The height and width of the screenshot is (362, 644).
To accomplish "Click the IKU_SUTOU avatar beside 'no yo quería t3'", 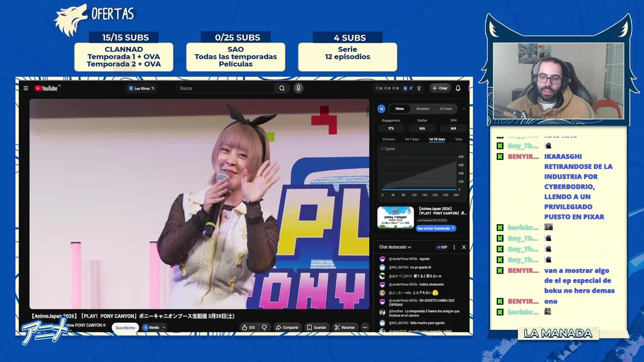I will coord(382,267).
